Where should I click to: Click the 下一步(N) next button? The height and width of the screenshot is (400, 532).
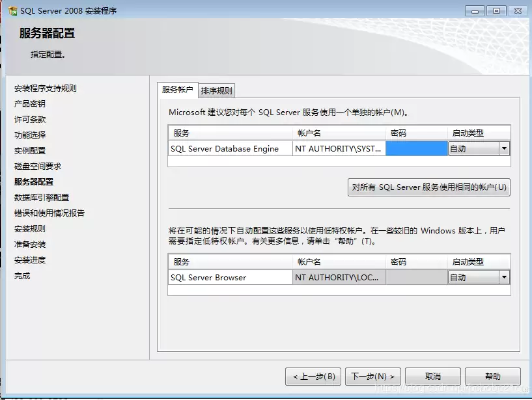click(373, 377)
